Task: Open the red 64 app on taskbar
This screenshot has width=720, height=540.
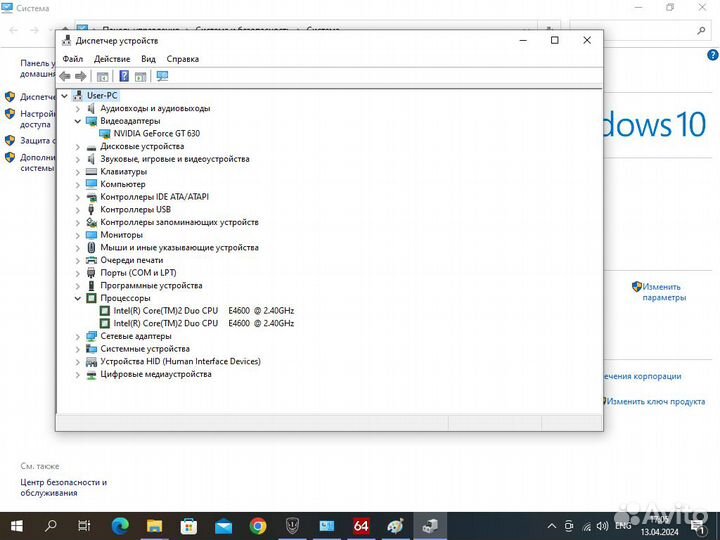Action: click(x=361, y=526)
